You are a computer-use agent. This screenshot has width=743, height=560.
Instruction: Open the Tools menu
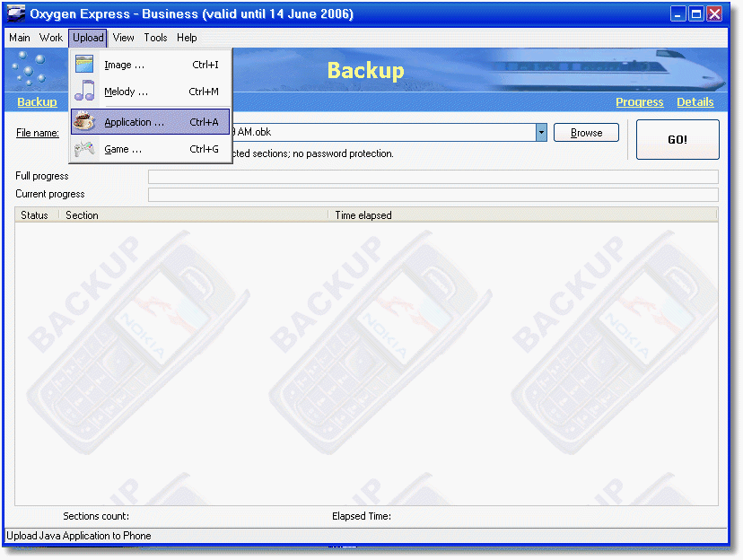(155, 38)
